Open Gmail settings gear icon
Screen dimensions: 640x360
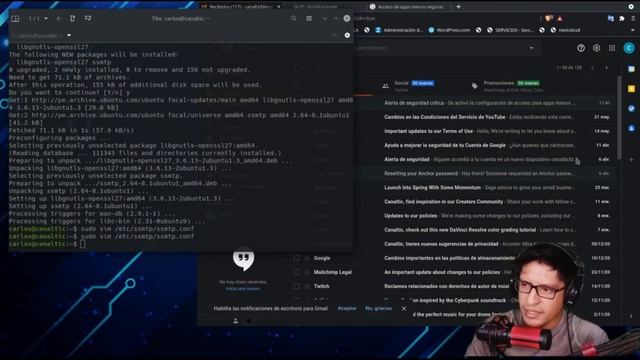(x=596, y=48)
